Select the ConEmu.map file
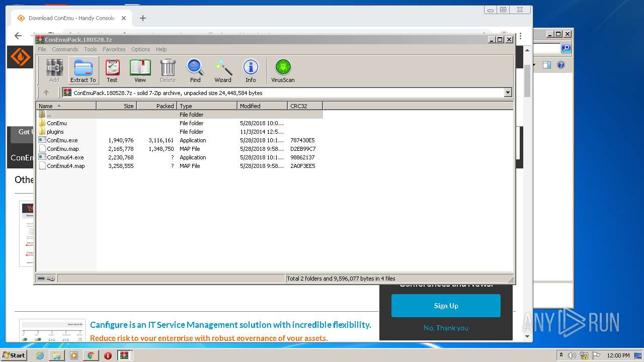644x362 pixels. click(179, 149)
